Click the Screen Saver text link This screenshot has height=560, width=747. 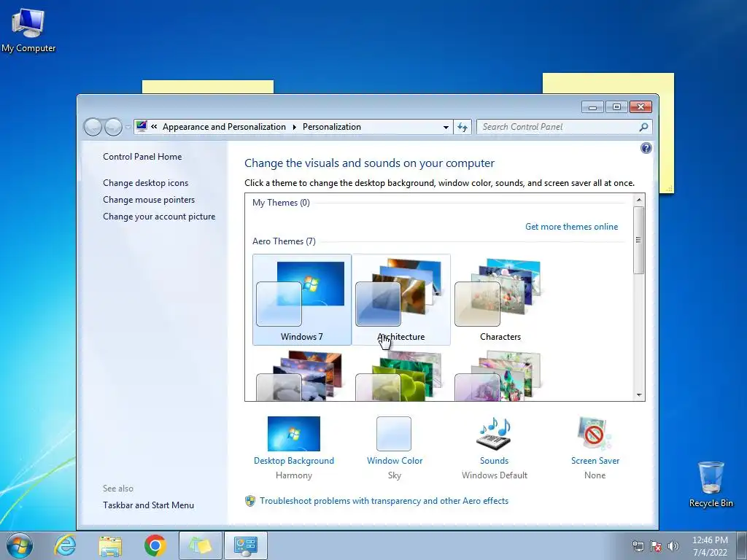pos(595,461)
